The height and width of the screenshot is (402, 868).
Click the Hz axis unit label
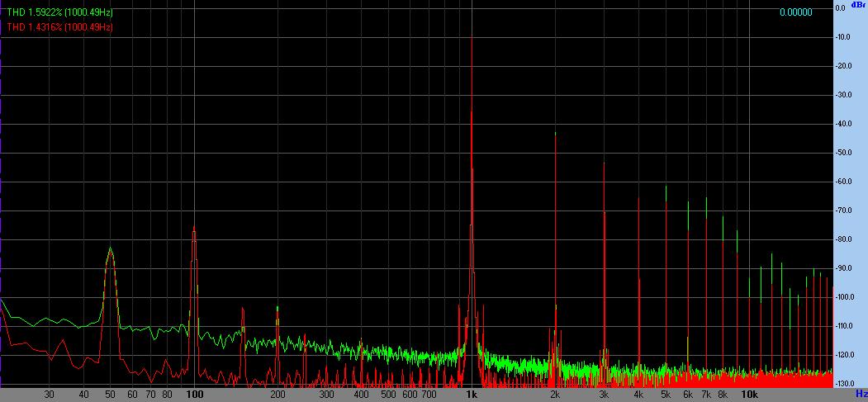coord(861,395)
